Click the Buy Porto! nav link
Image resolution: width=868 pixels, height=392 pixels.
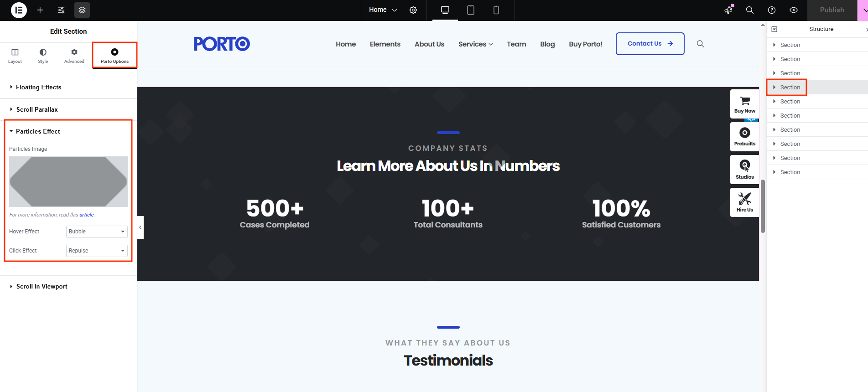(x=586, y=44)
